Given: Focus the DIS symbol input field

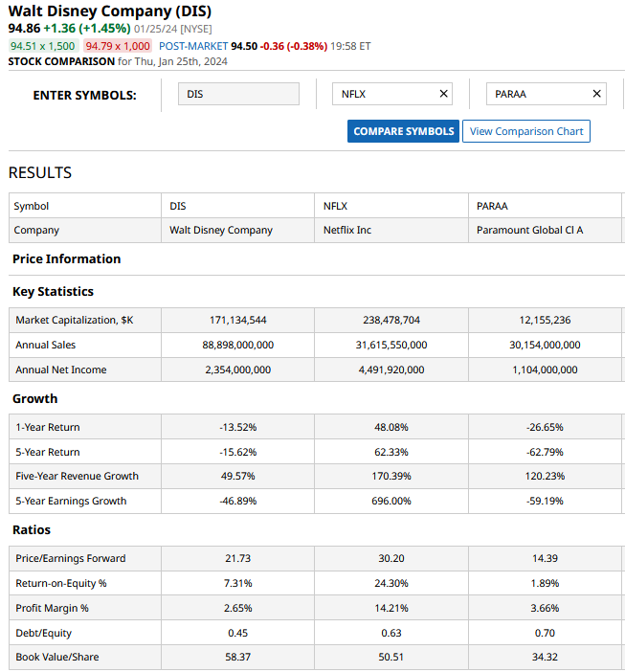Looking at the screenshot, I should (x=238, y=94).
